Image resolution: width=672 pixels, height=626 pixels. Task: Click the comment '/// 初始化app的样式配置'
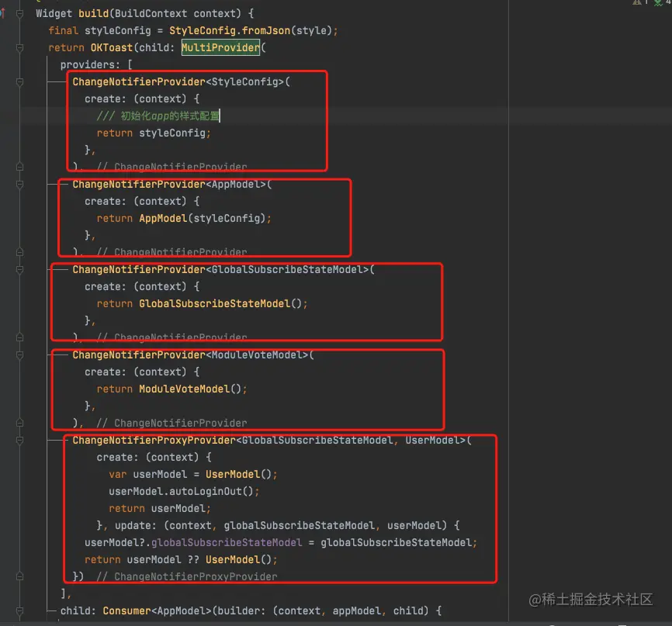click(158, 116)
